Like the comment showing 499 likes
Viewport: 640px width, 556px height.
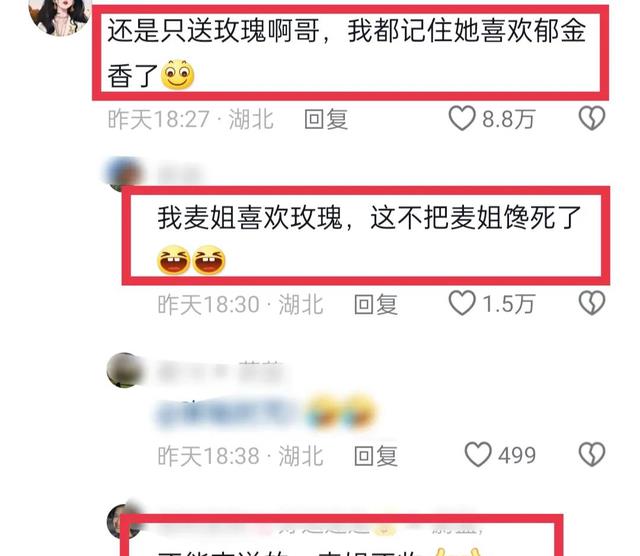[478, 454]
